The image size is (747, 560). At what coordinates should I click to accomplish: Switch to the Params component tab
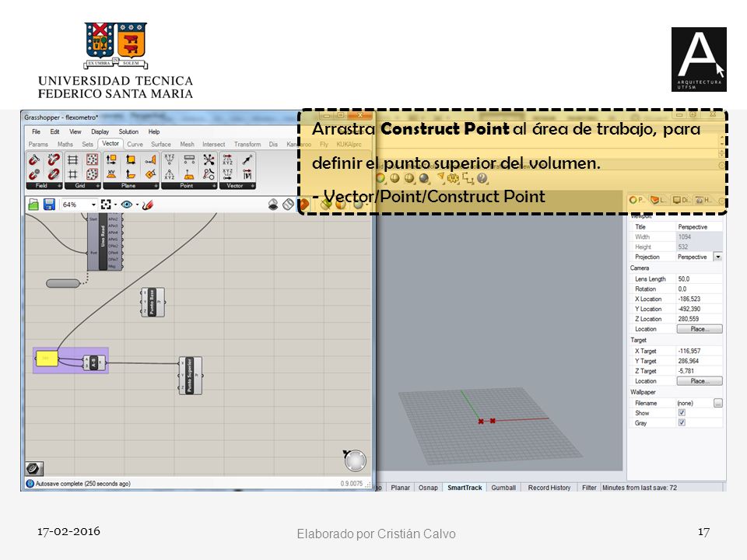click(x=38, y=145)
